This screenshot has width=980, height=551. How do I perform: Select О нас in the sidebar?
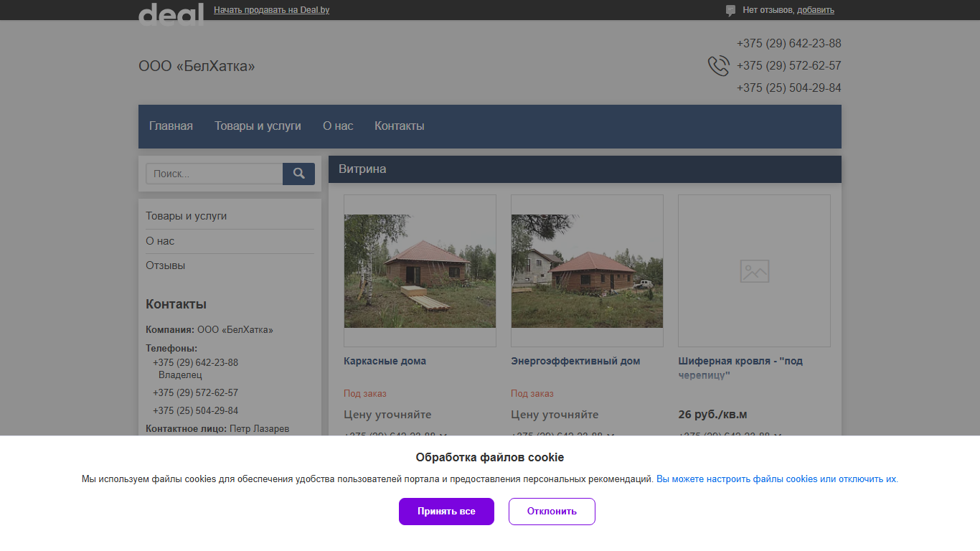160,241
